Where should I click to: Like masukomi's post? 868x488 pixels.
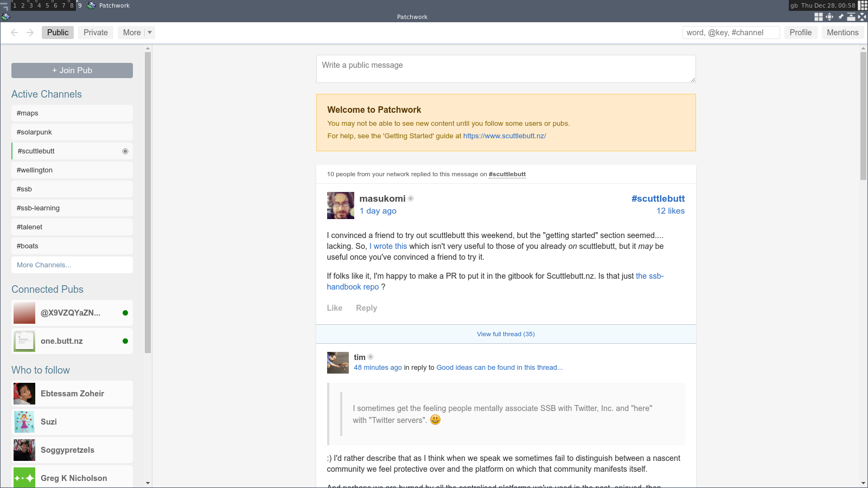[335, 308]
